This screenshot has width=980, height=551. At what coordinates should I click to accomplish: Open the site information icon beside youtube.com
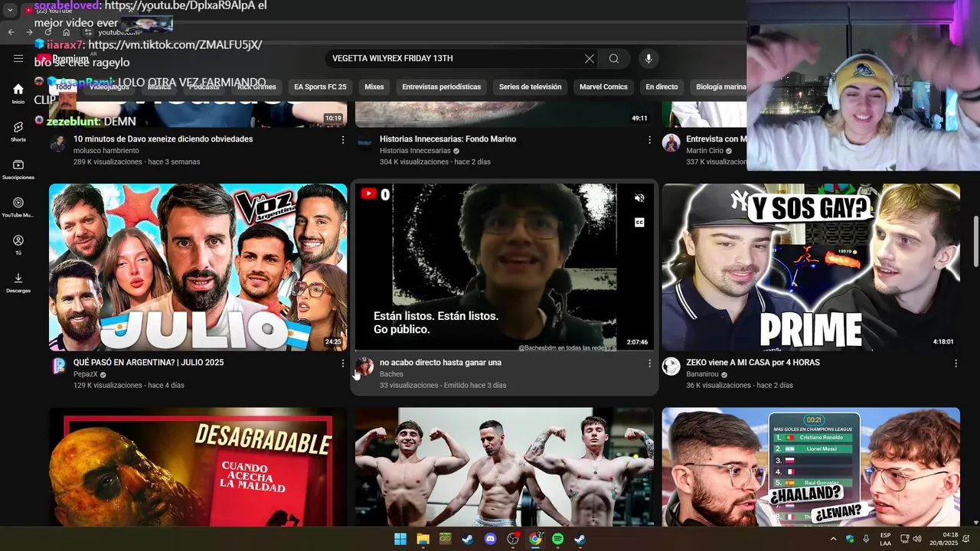87,32
